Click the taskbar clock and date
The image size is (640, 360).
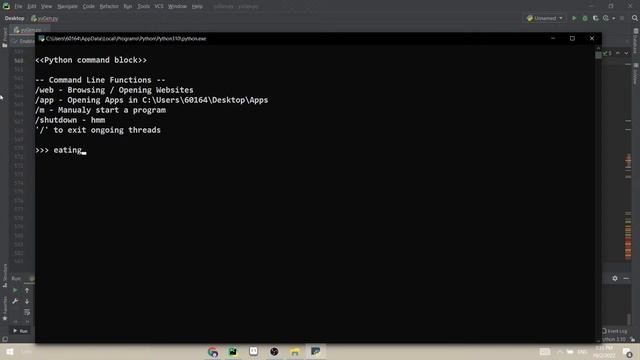pos(604,351)
